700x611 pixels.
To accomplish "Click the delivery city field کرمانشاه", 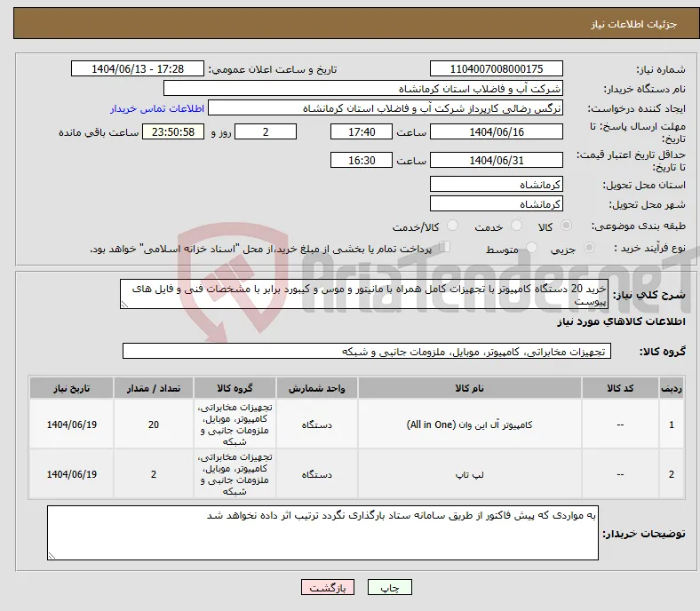I will [496, 204].
